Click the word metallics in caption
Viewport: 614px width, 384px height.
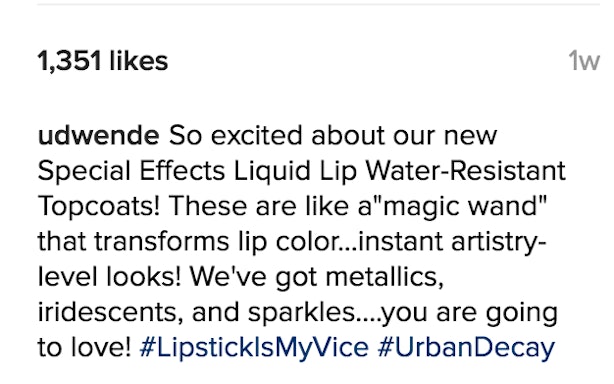point(385,277)
